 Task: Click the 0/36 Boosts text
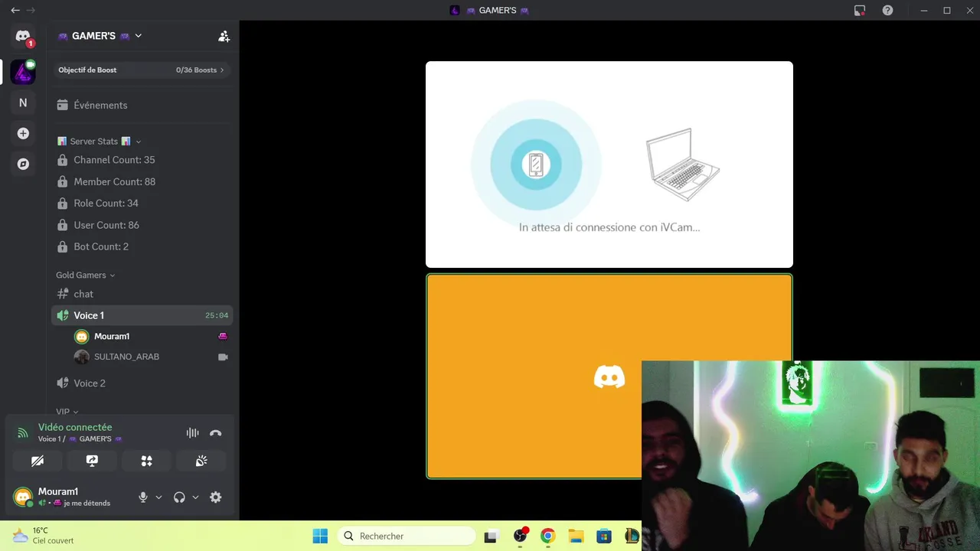click(196, 70)
